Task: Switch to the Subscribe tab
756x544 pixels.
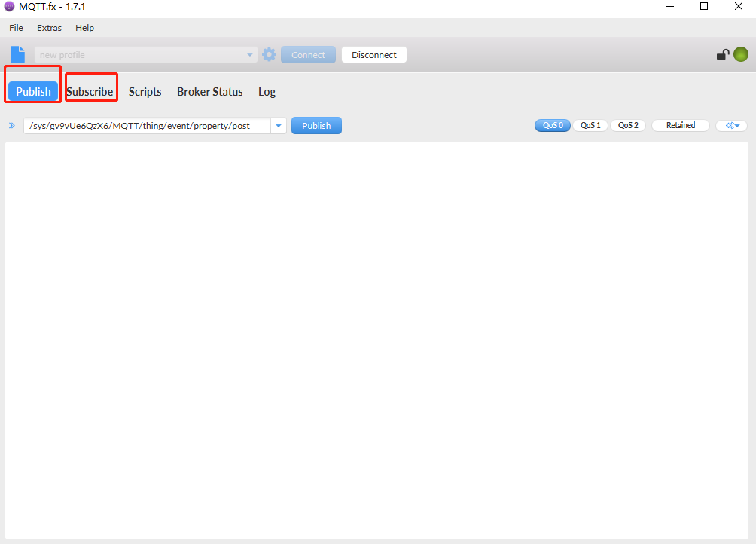Action: [90, 92]
